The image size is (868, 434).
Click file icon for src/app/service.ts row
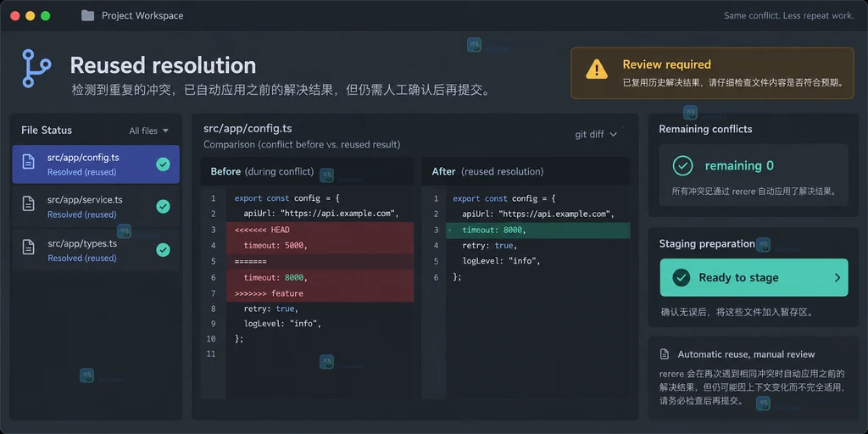tap(28, 203)
